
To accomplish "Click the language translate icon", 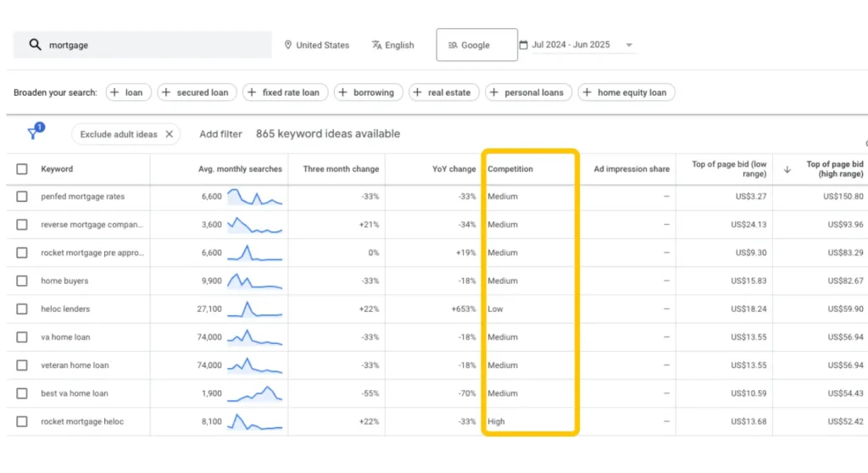I will pyautogui.click(x=376, y=45).
